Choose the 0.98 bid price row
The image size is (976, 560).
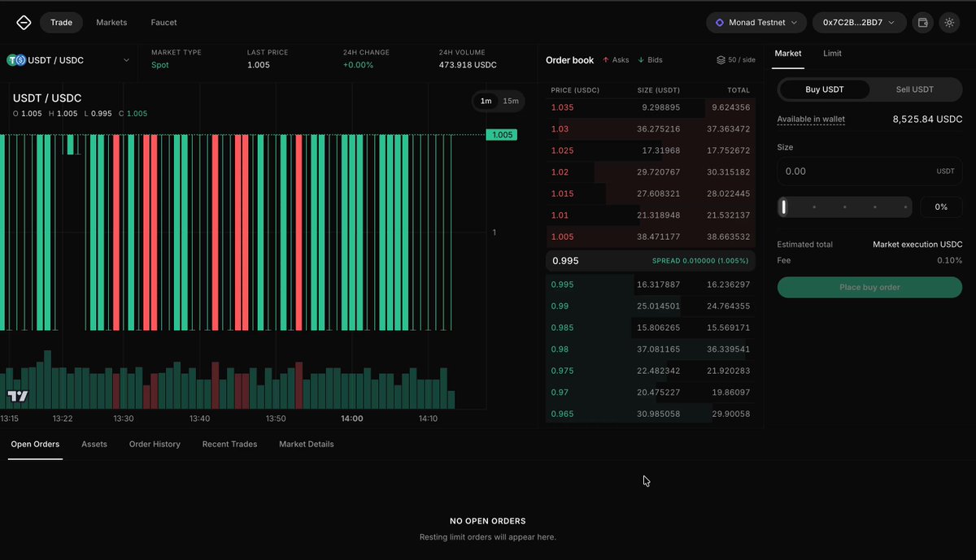[650, 349]
